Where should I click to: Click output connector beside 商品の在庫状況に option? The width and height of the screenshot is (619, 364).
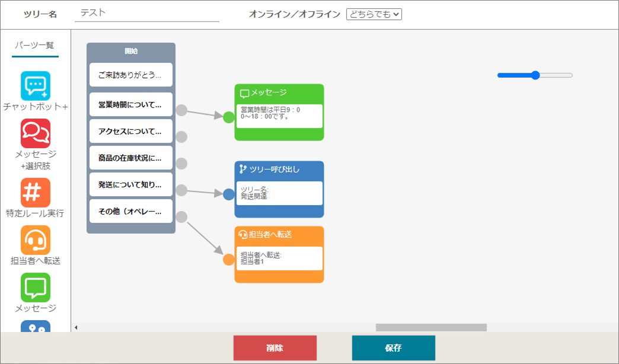[x=181, y=164]
